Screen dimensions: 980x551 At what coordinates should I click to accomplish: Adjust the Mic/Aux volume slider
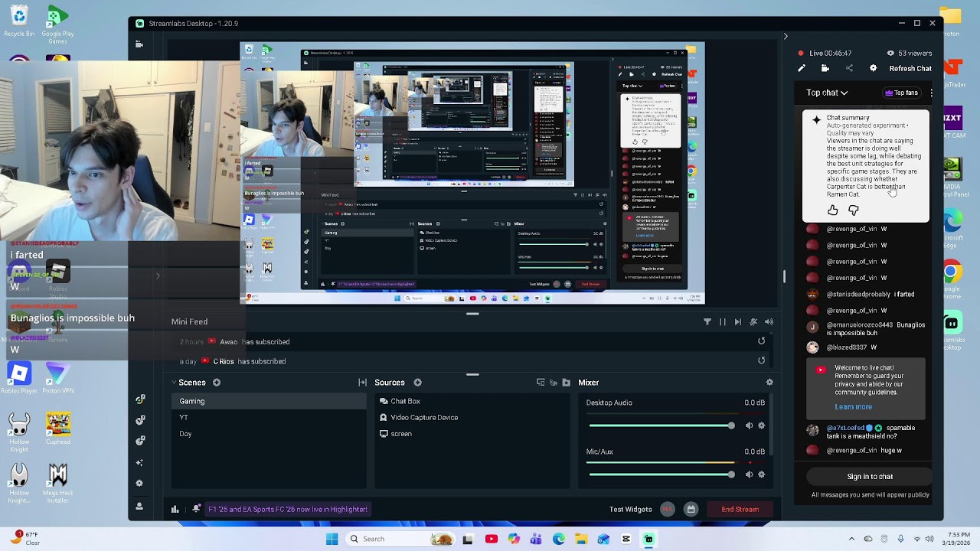click(661, 474)
